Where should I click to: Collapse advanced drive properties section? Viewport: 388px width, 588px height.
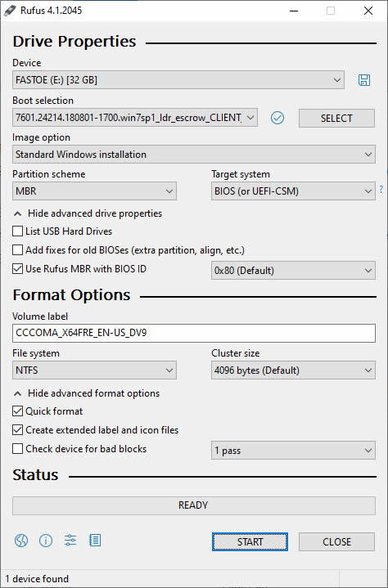coord(88,213)
